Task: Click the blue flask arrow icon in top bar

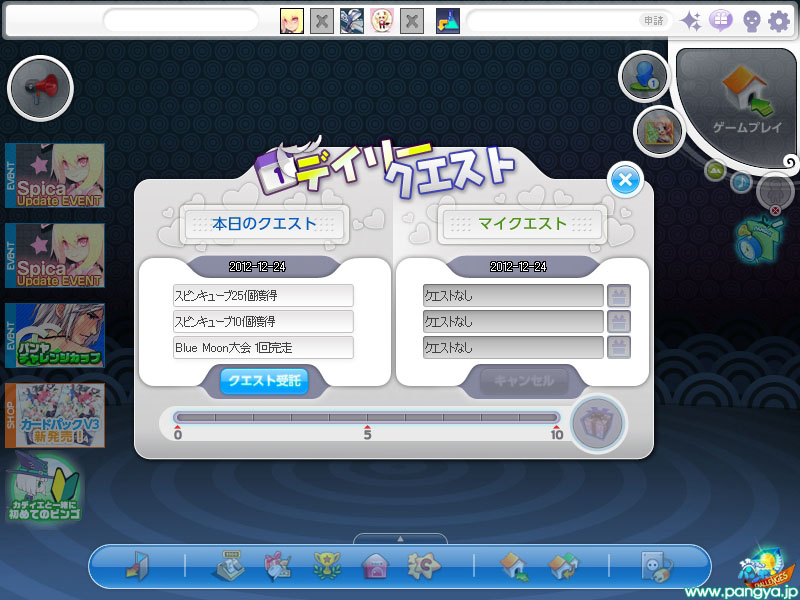Action: [x=448, y=21]
